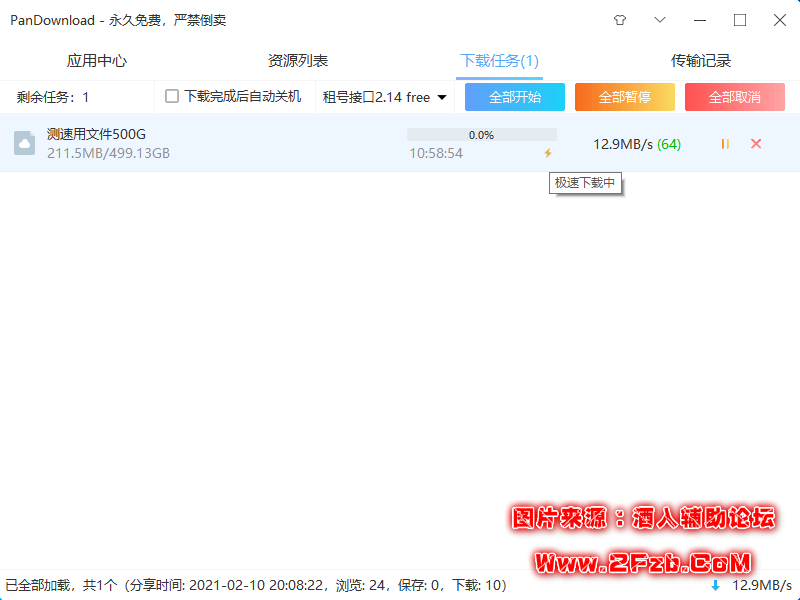Click the 全部取消 cancel-all button

point(734,97)
